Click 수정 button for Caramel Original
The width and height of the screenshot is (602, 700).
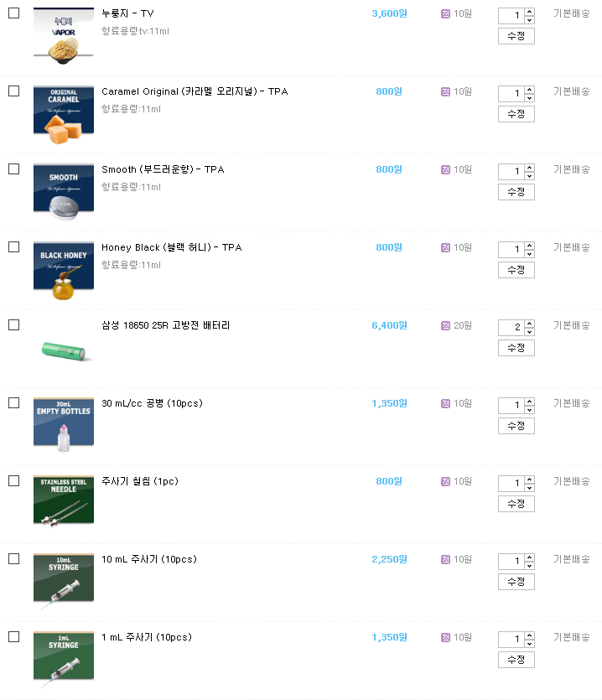click(x=516, y=114)
